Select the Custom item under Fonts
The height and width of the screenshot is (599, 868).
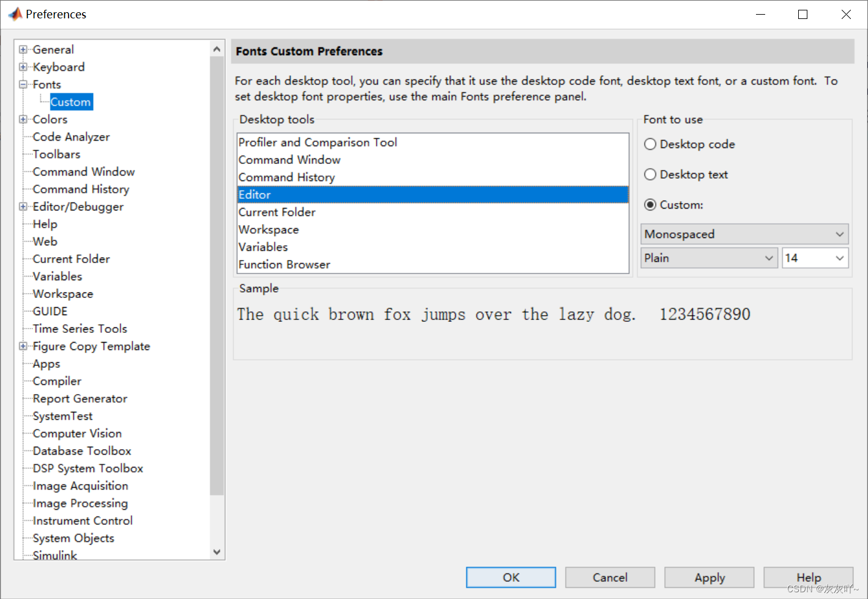(71, 102)
